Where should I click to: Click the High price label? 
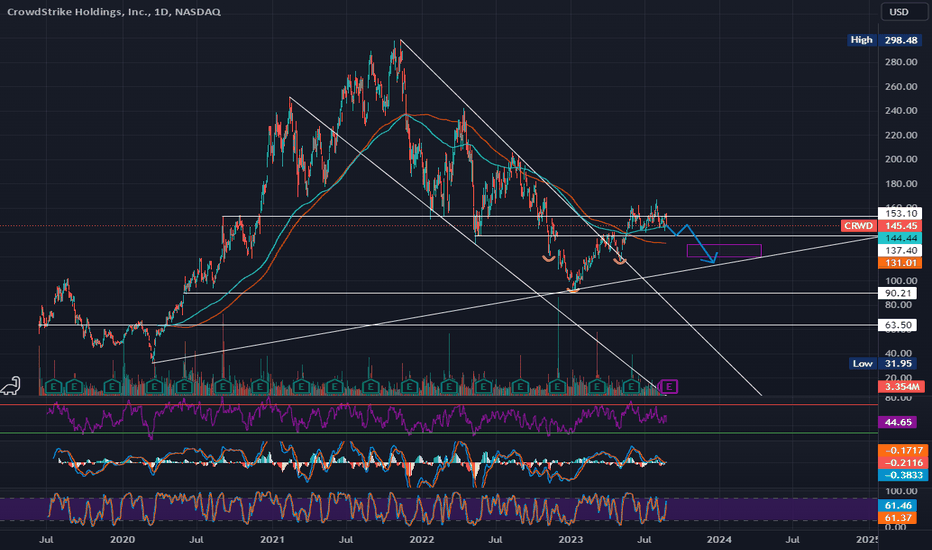click(x=862, y=40)
